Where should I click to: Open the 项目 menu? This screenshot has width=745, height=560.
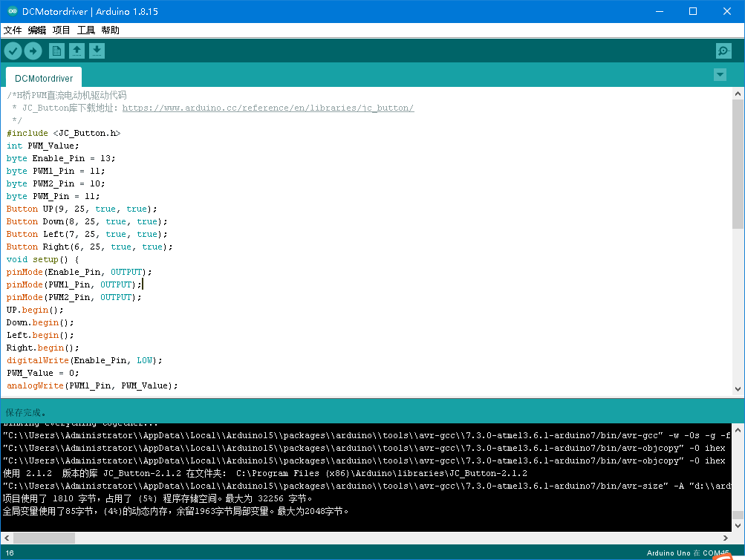coord(62,30)
